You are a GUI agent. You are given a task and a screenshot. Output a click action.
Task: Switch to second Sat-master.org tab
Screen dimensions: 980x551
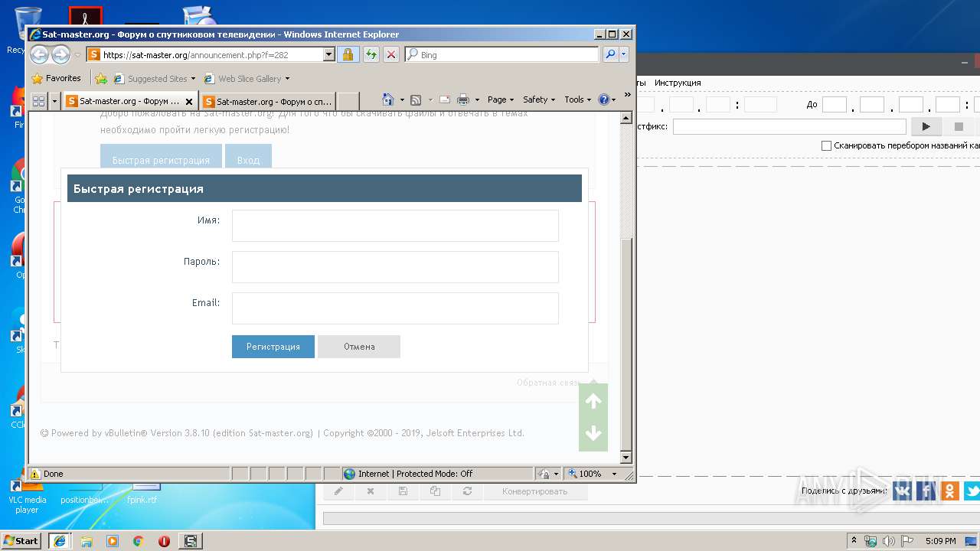[x=268, y=101]
